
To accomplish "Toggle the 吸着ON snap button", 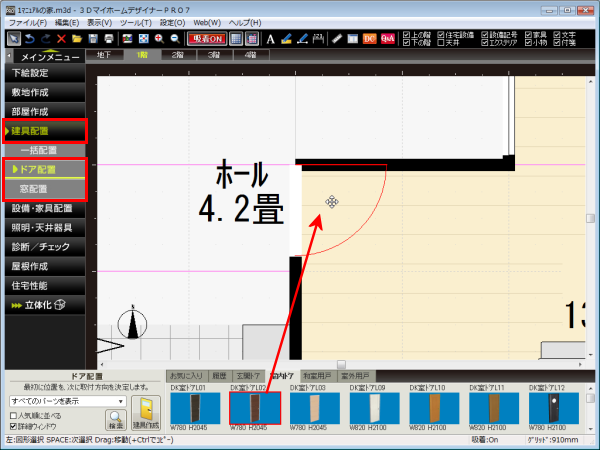I will pos(207,38).
